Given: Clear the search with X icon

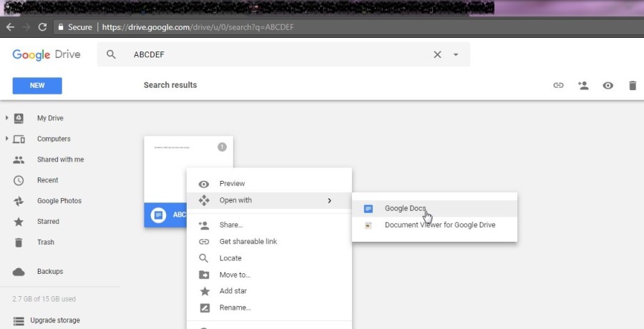Looking at the screenshot, I should 437,54.
